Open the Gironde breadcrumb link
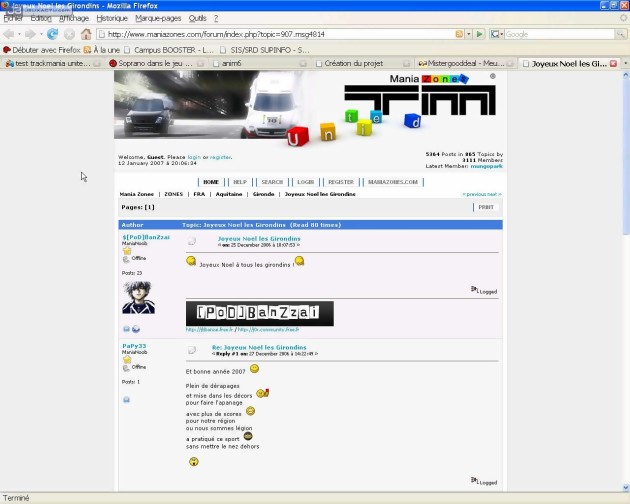The image size is (630, 504). tap(263, 194)
